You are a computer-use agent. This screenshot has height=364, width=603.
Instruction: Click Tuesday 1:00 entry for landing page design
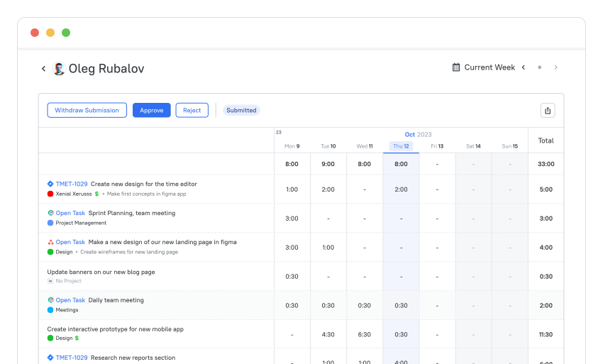[328, 248]
